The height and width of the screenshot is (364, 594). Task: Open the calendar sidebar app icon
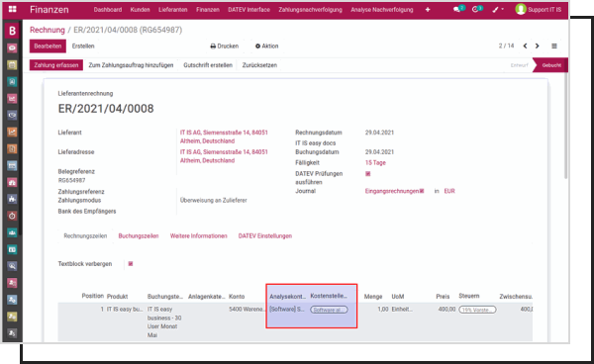[x=12, y=65]
